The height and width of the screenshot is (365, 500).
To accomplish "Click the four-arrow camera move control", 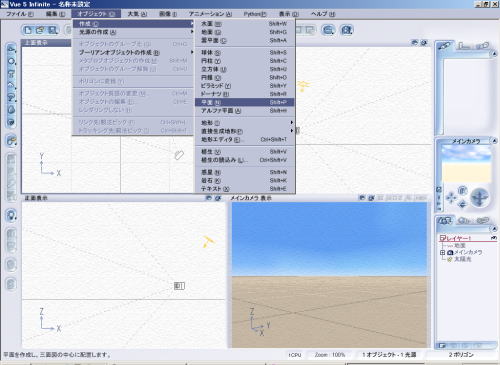I will pos(451,197).
